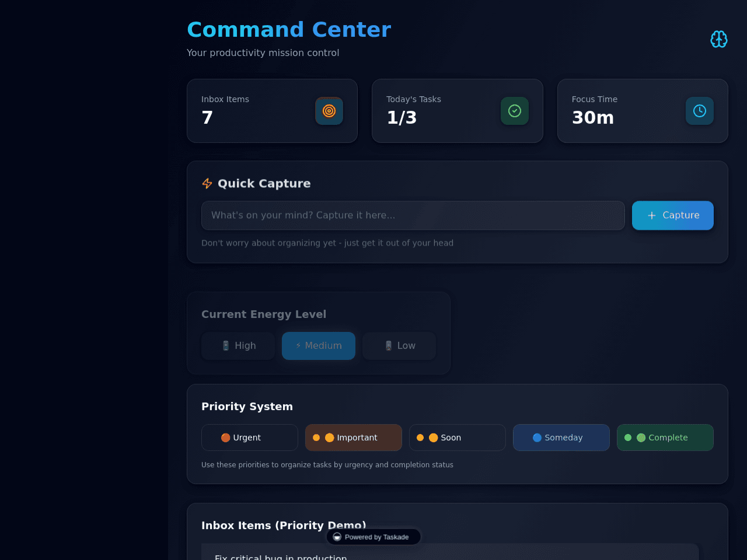Screen dimensions: 747x560
Task: Open the Powered by Taskade link
Action: coord(373,537)
